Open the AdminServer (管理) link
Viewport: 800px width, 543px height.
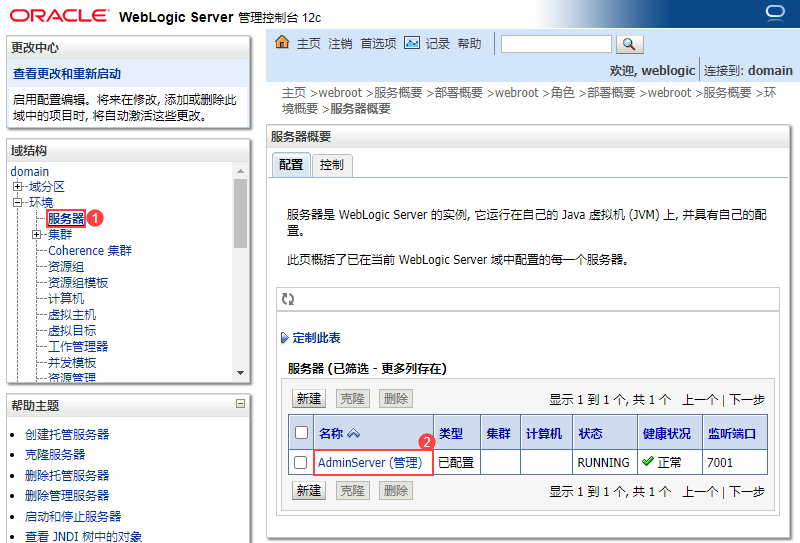click(x=370, y=463)
